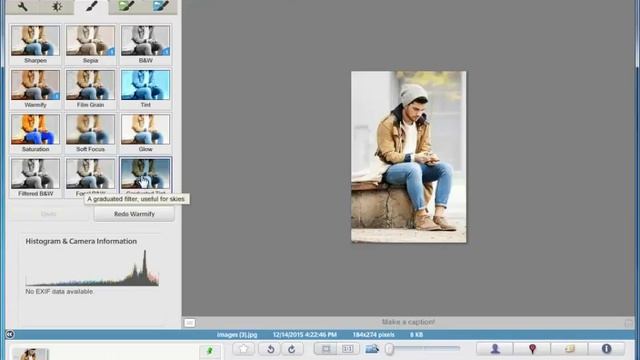Apply the Filtered B&W effect
Image resolution: width=640 pixels, height=360 pixels.
point(36,178)
